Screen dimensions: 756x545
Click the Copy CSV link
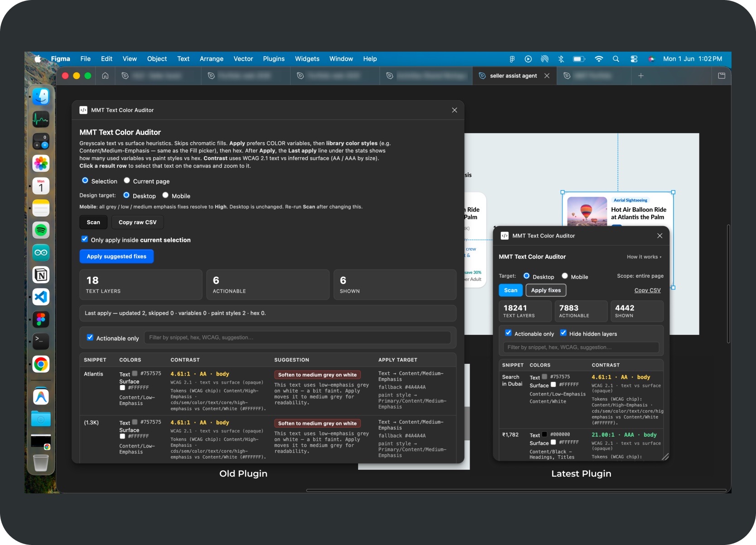tap(648, 290)
